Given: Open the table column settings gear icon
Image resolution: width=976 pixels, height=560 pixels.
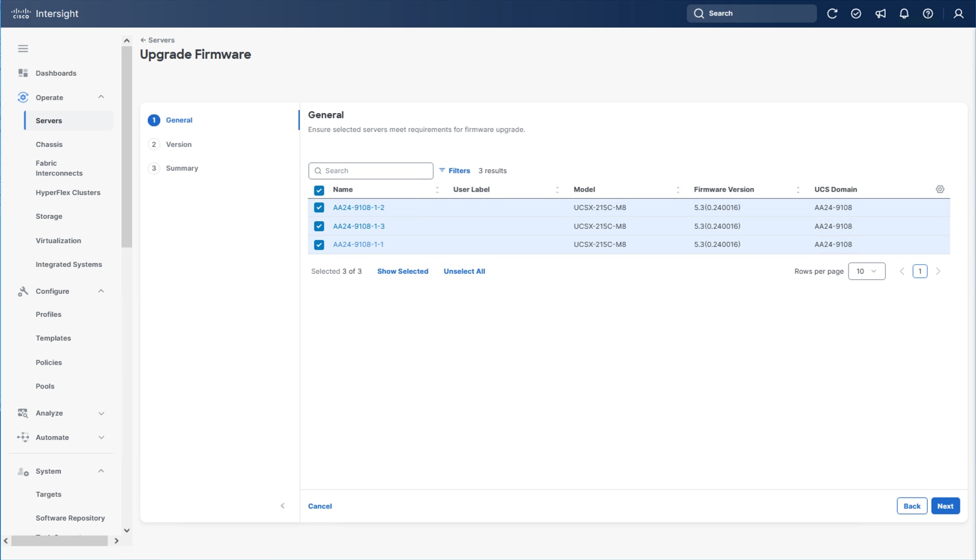Looking at the screenshot, I should point(940,189).
